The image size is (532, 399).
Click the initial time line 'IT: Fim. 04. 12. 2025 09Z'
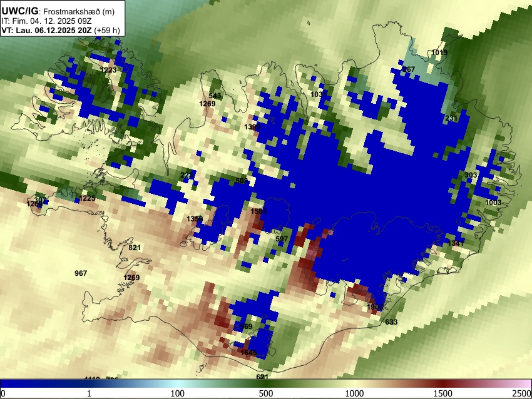(x=46, y=21)
